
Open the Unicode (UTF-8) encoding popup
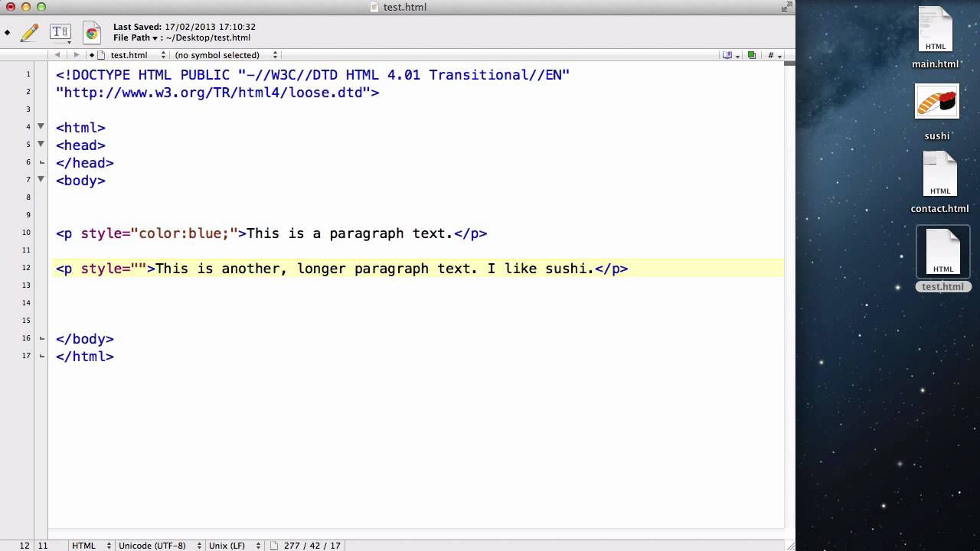point(159,546)
